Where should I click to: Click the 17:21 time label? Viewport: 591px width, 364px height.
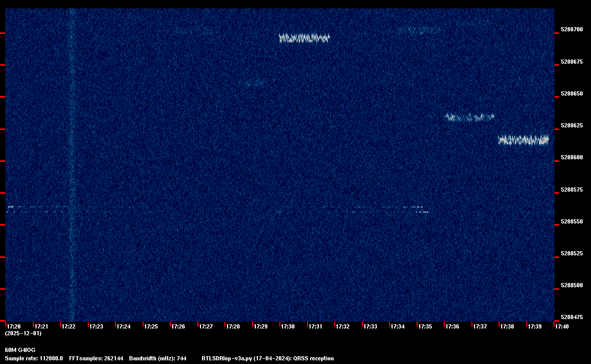41,326
